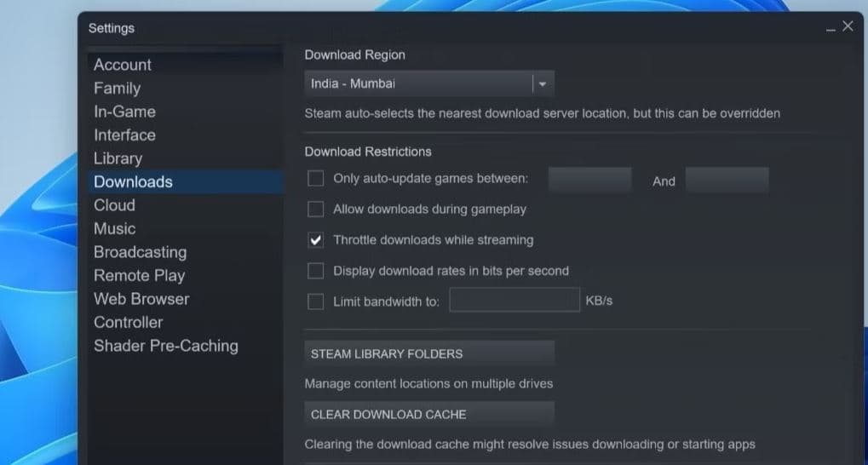Click the Download Region heading label

355,55
